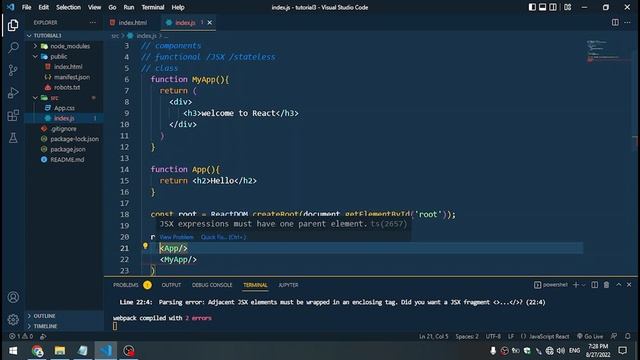This screenshot has width=640, height=360.
Task: Switch to the JUPYTER panel tab
Action: click(288, 285)
